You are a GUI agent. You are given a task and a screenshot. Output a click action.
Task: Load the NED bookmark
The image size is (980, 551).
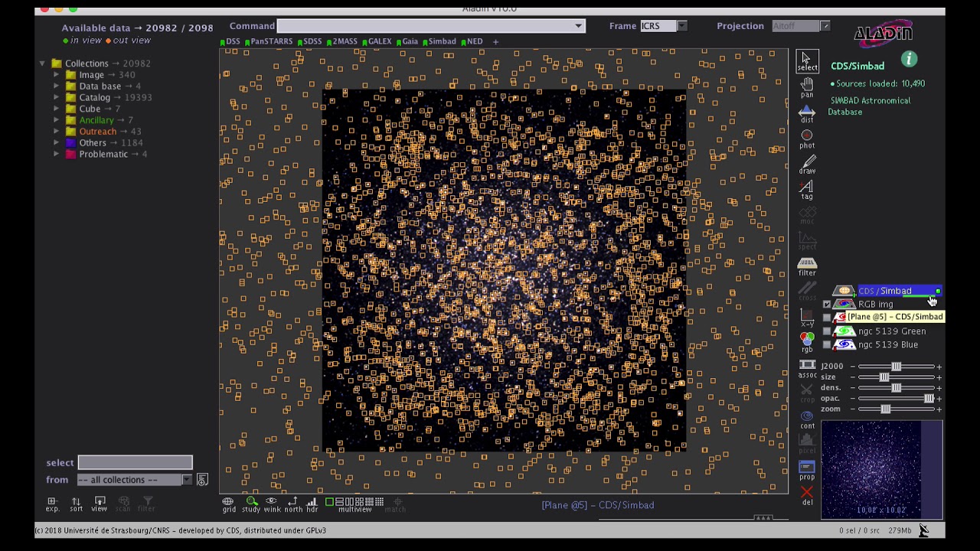472,41
